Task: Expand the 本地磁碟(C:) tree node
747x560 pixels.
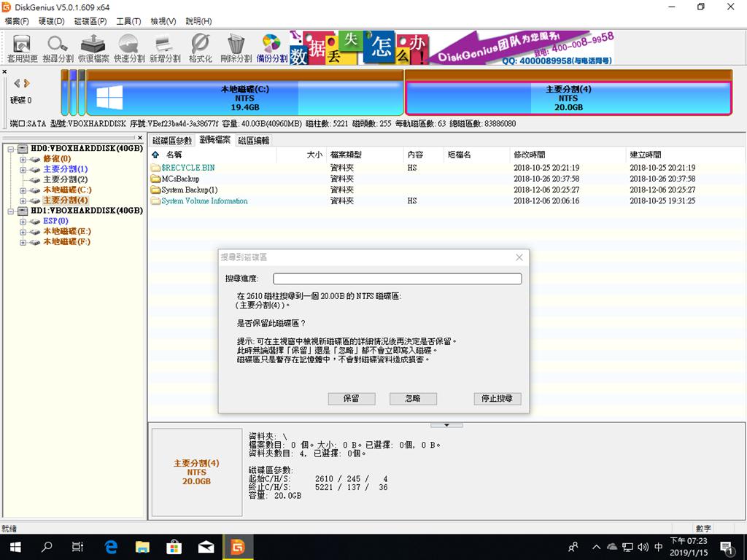Action: coord(23,190)
